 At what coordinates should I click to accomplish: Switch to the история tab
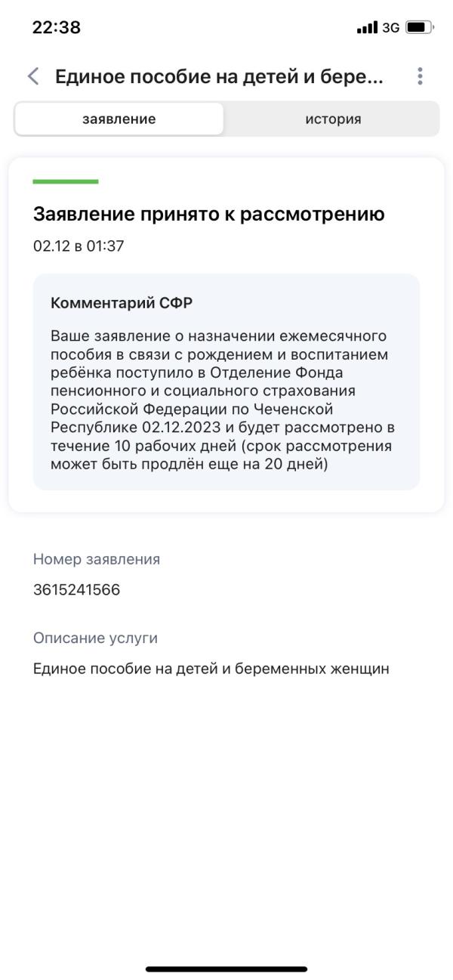tap(333, 119)
